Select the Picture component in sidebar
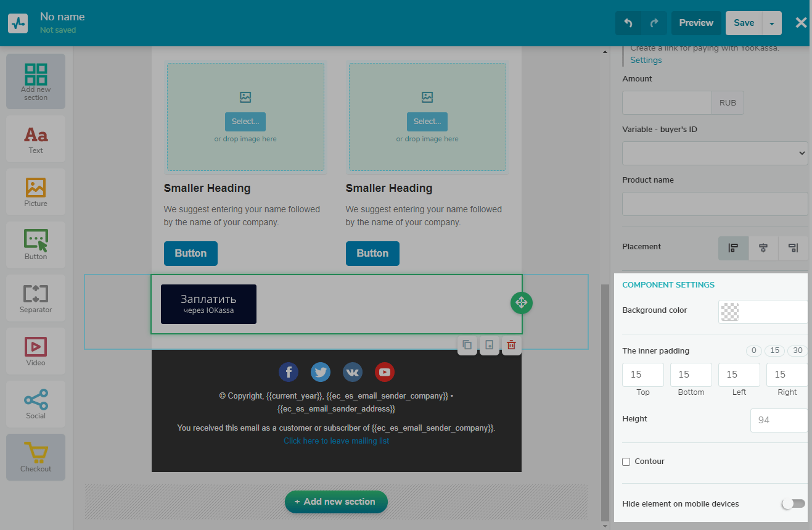 (36, 192)
